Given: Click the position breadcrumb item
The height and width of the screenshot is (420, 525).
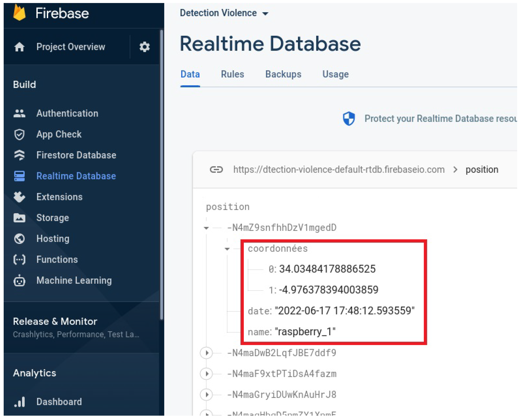Looking at the screenshot, I should (482, 170).
